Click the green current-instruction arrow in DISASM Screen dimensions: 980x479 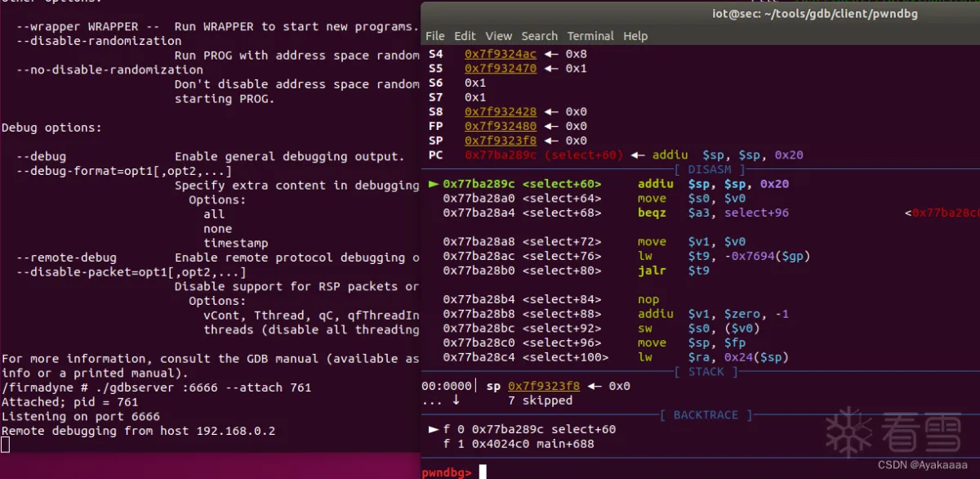coord(433,184)
